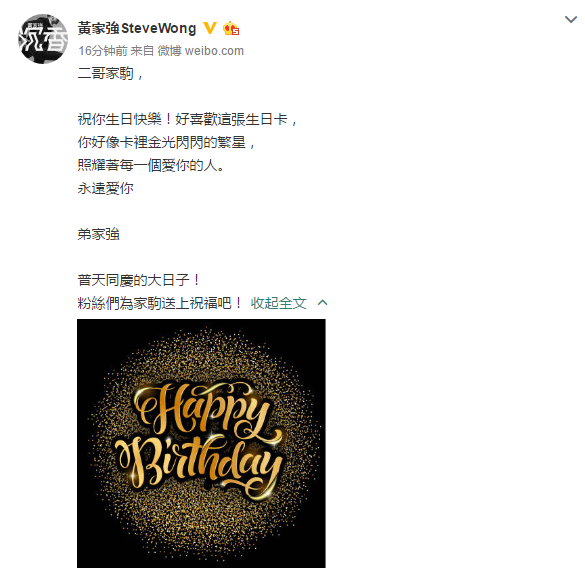Viewport: 585px width, 576px height.
Task: Open the Happy Birthday image thumbnail
Action: (201, 443)
